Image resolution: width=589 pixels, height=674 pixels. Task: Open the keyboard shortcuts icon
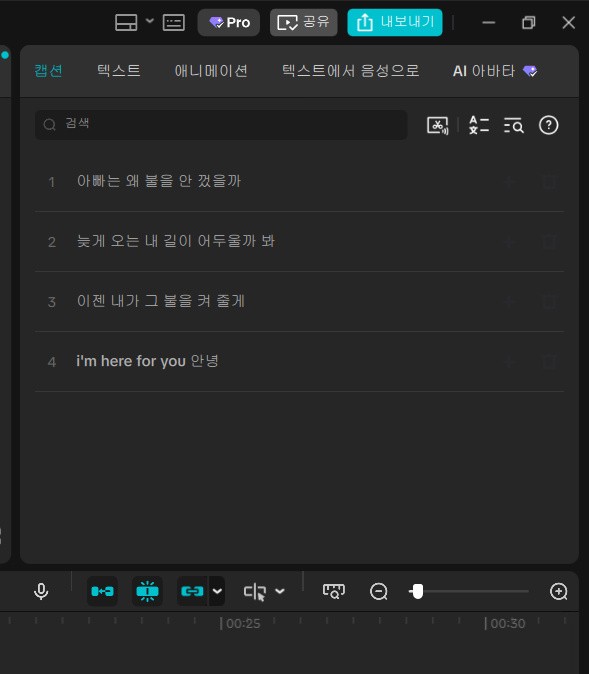coord(174,22)
